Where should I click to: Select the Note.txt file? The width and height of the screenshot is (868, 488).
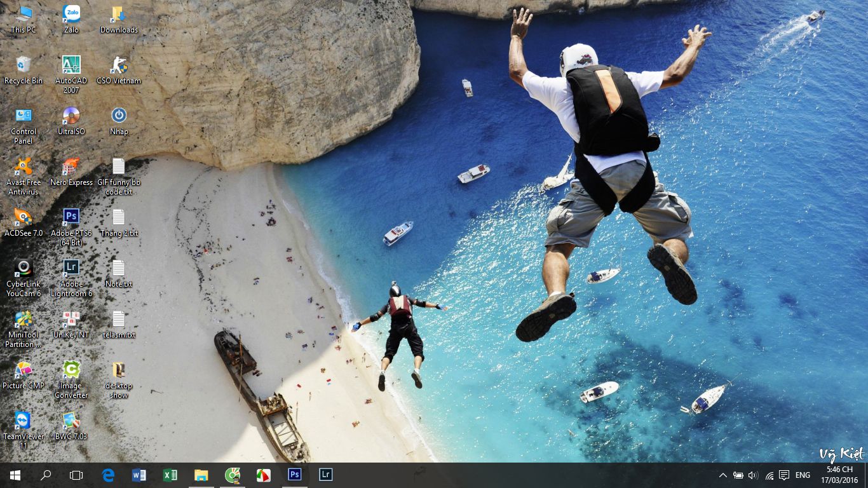tap(119, 273)
